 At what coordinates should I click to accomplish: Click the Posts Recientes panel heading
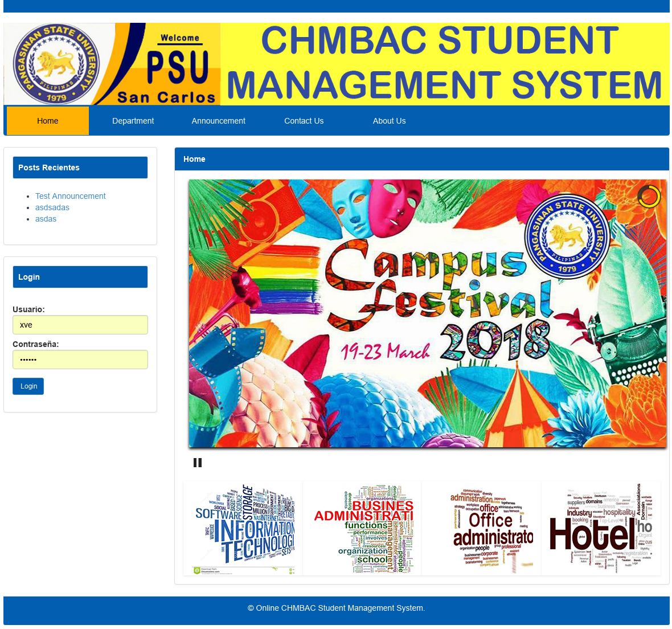click(80, 168)
